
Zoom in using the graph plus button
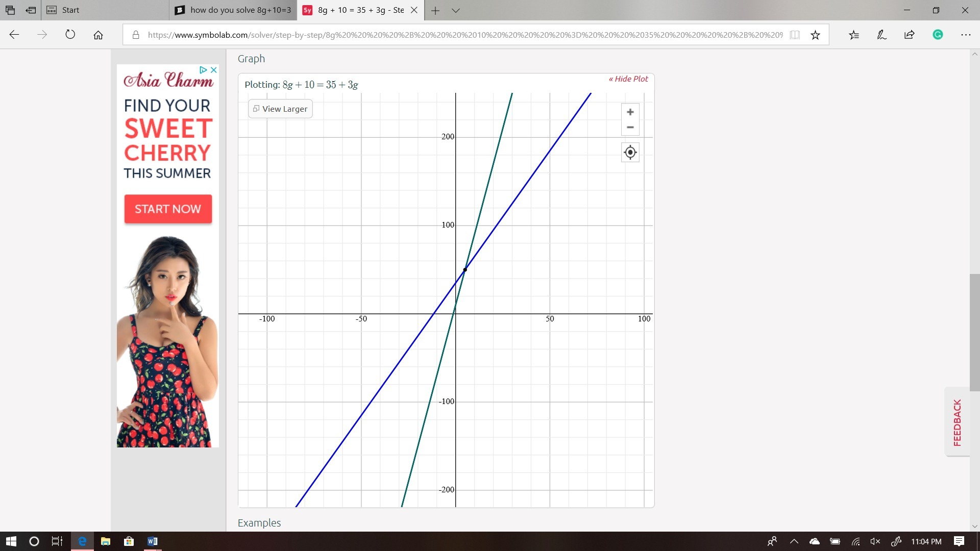630,112
